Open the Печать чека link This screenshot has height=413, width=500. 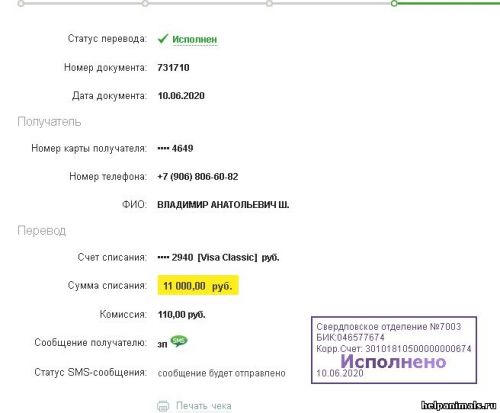tap(203, 406)
